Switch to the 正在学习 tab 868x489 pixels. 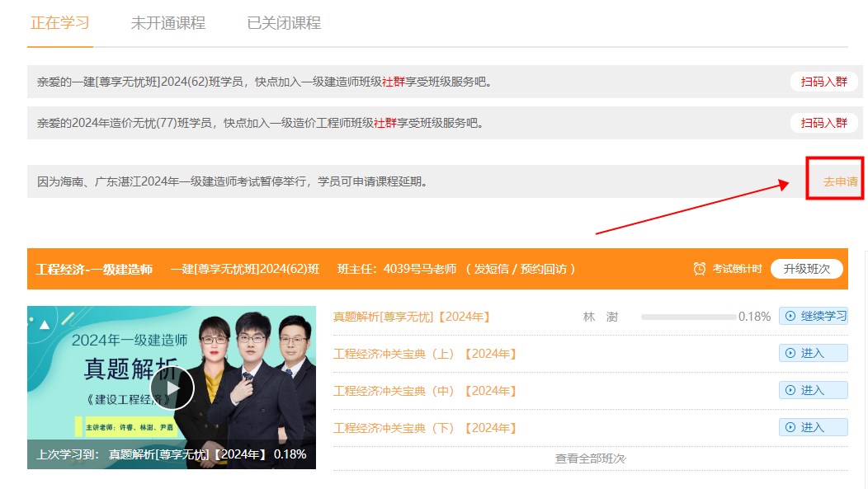[59, 23]
